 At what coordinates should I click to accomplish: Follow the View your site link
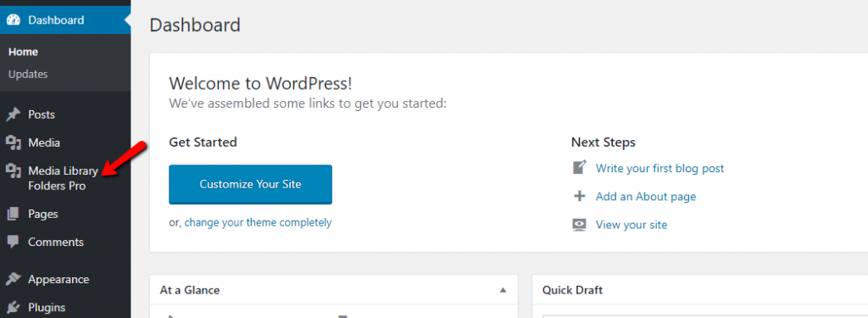tap(632, 225)
